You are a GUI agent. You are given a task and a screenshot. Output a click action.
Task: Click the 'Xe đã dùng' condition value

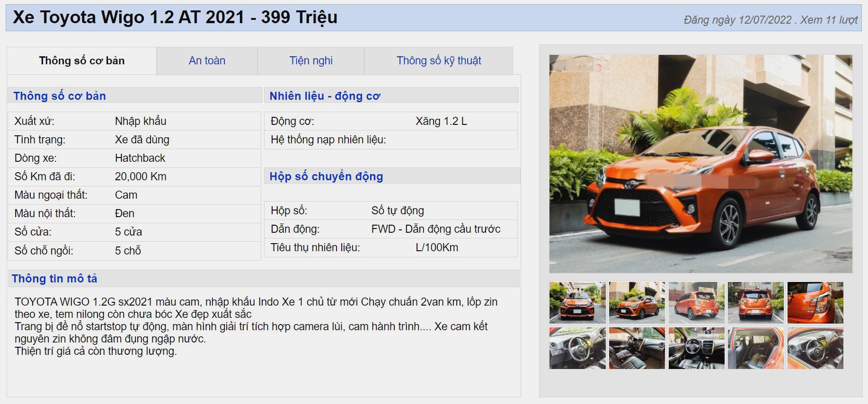tap(142, 140)
